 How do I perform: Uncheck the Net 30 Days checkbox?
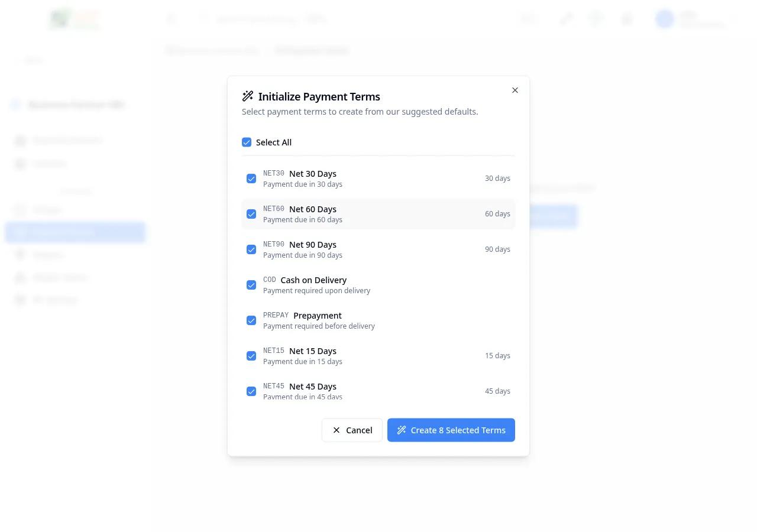coord(251,179)
